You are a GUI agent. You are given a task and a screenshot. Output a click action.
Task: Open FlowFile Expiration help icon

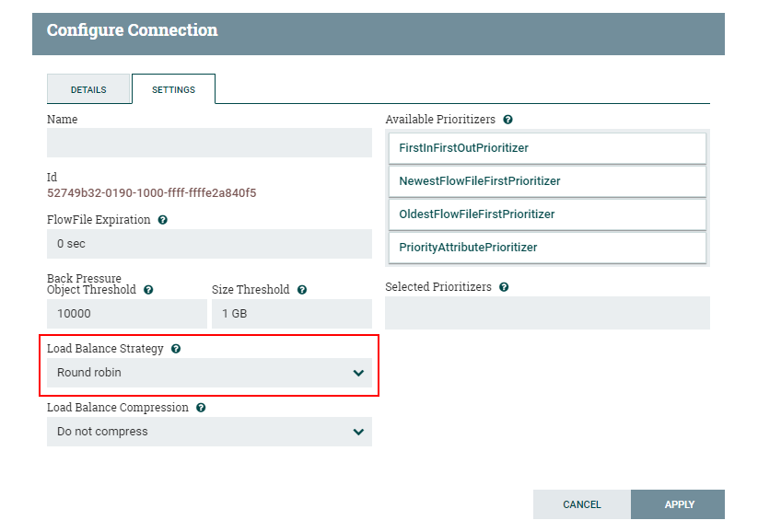pos(163,220)
